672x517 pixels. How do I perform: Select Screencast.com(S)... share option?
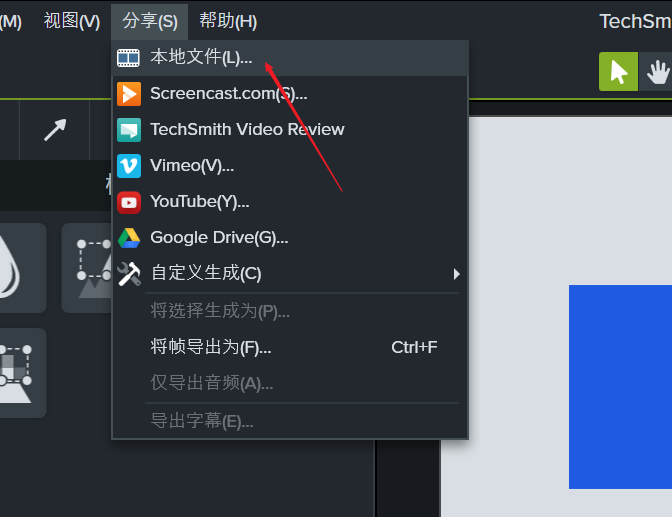[x=290, y=94]
